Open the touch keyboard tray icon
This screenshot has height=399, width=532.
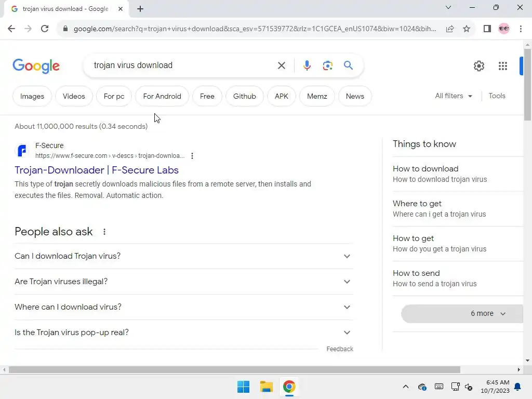click(x=438, y=387)
